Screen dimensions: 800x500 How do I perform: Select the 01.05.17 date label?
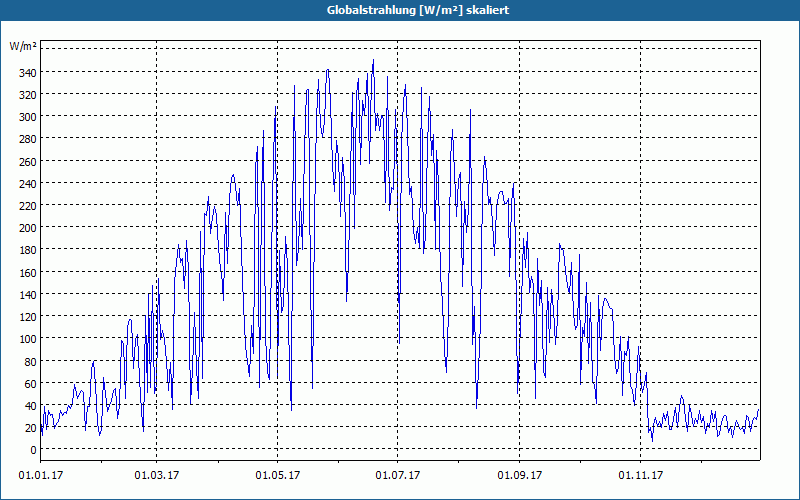[x=278, y=475]
